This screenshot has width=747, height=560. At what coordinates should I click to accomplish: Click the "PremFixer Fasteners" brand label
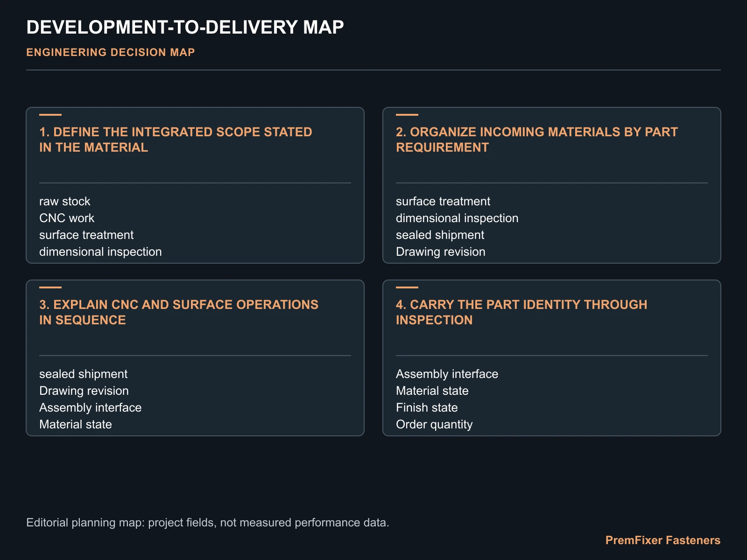click(663, 540)
